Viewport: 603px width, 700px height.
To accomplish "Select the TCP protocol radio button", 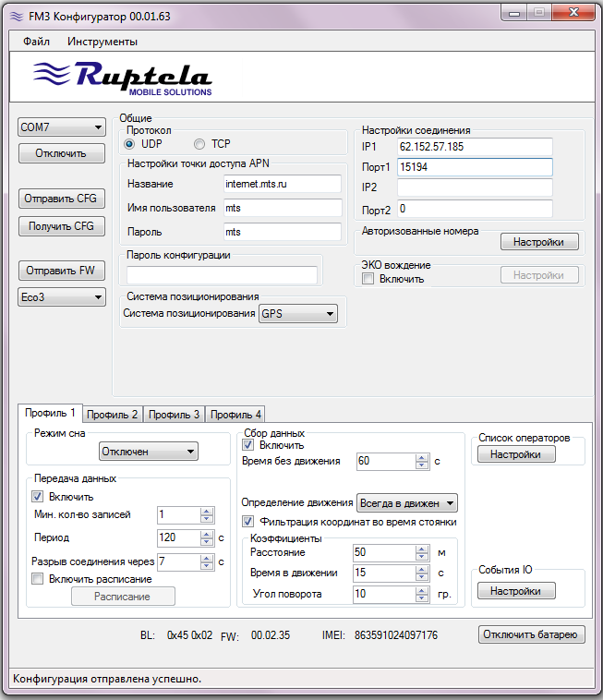I will point(199,144).
